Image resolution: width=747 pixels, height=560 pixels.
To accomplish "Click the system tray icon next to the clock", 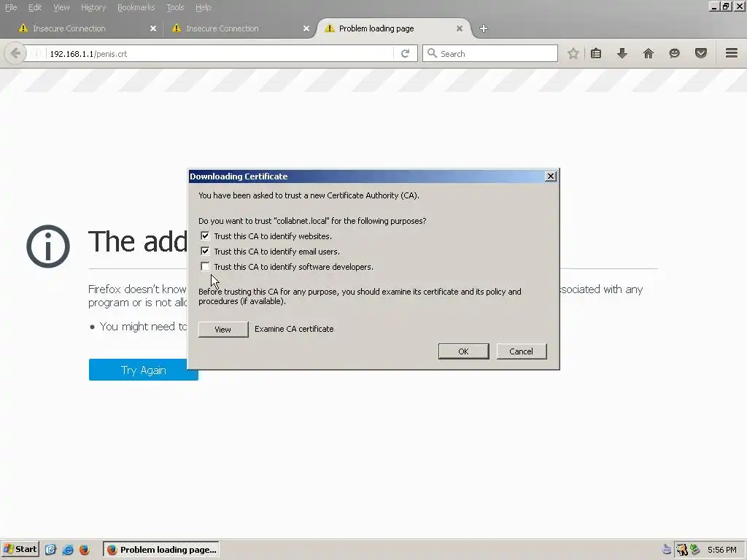I will 694,550.
